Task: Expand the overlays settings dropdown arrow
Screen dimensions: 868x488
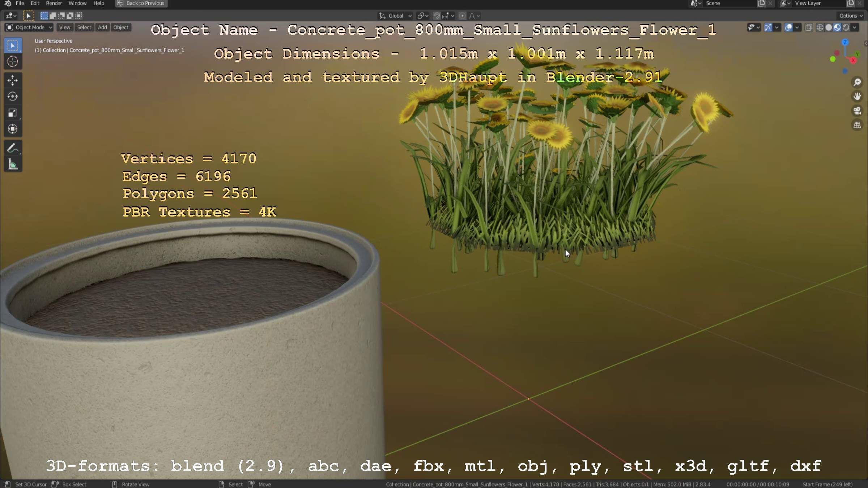Action: (797, 27)
